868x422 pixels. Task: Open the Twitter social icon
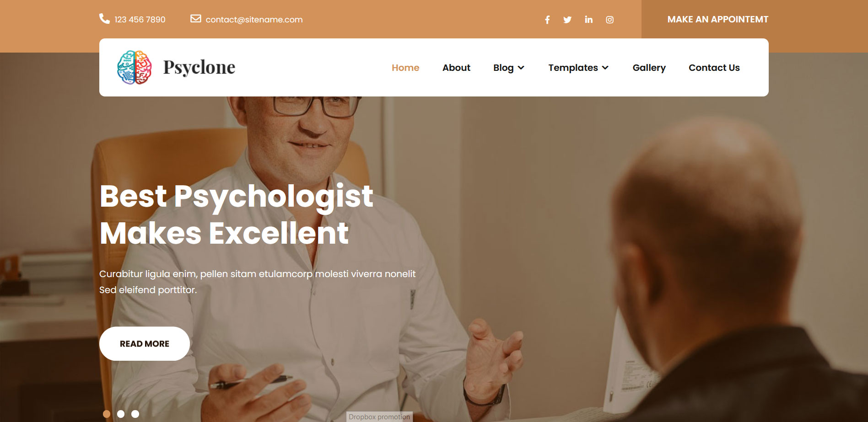567,20
